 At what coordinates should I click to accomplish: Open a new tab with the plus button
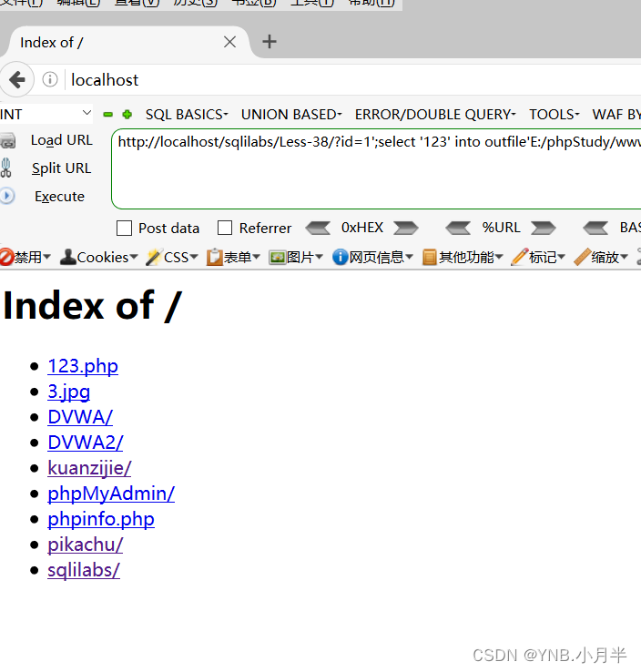(x=270, y=42)
